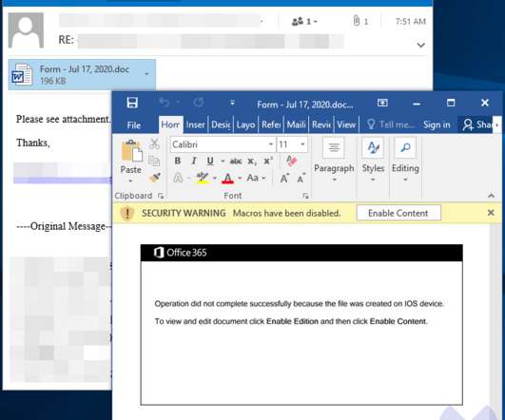This screenshot has width=505, height=420.
Task: Open the Customize Quick Access Toolbar arrow
Action: pyautogui.click(x=232, y=103)
